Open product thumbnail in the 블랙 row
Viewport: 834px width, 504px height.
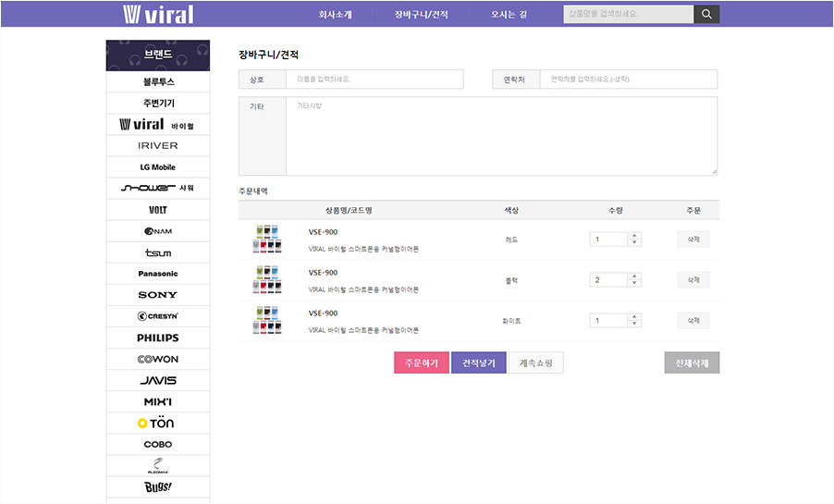pyautogui.click(x=267, y=279)
